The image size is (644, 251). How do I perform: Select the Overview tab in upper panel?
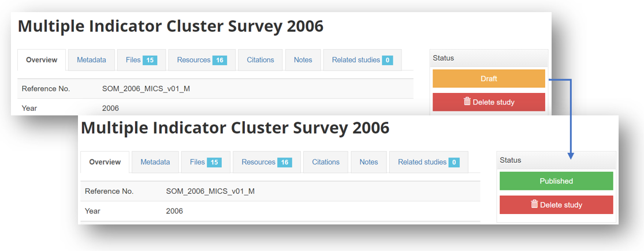[x=42, y=60]
